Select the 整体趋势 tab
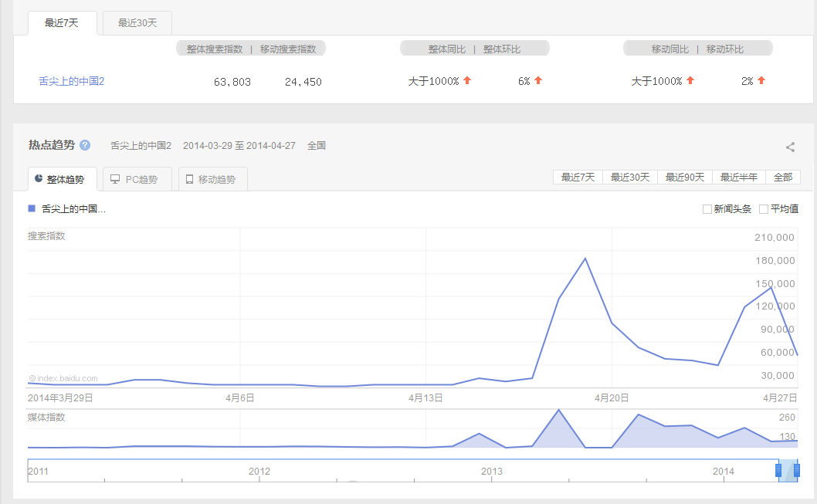Viewport: 817px width, 504px height. coord(62,179)
